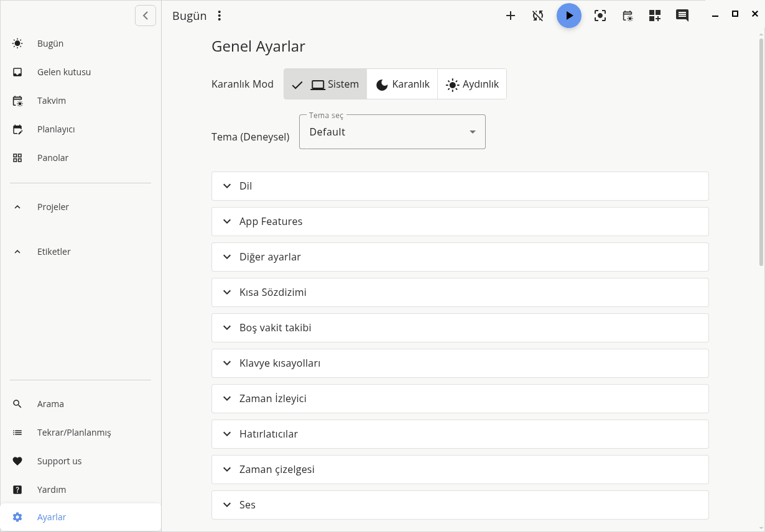Viewport: 765px width, 532px height.
Task: Expand the Klavye kısayolları section
Action: (x=460, y=364)
